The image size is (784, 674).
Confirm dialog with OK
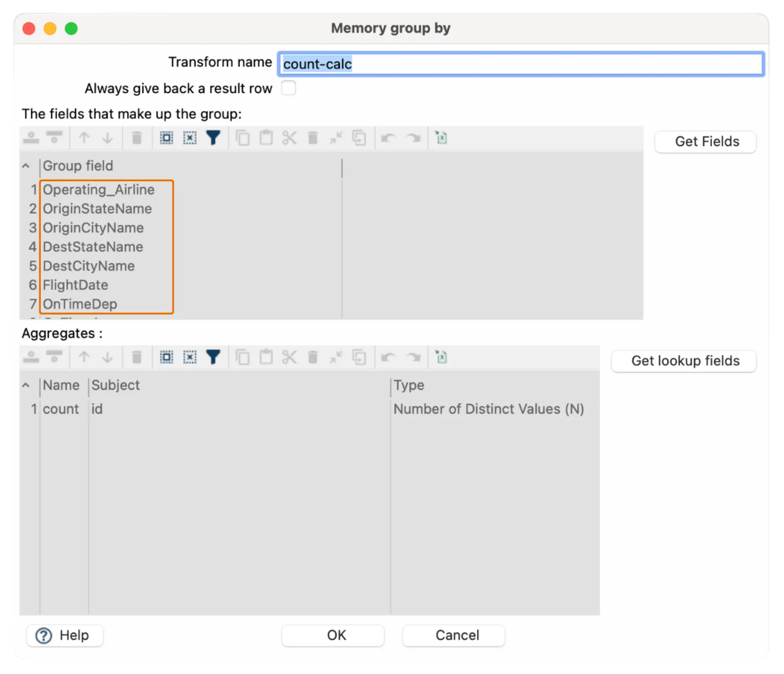pos(333,635)
